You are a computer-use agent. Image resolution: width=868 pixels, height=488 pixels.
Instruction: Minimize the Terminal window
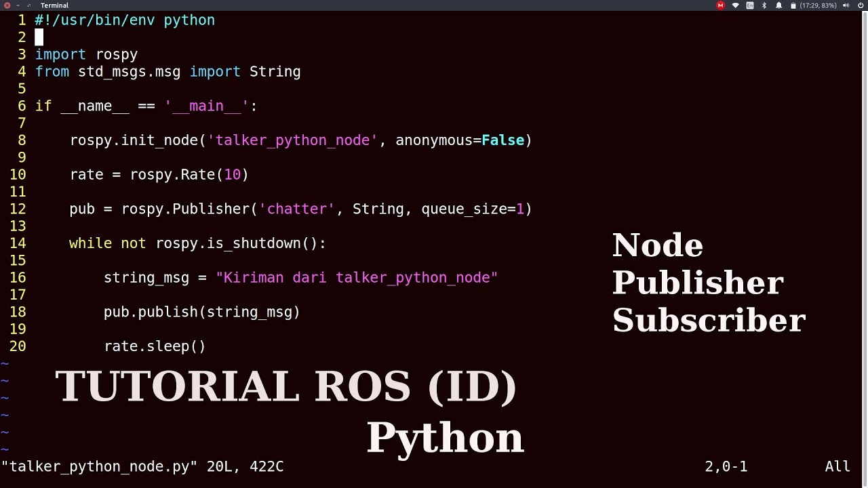tap(17, 5)
